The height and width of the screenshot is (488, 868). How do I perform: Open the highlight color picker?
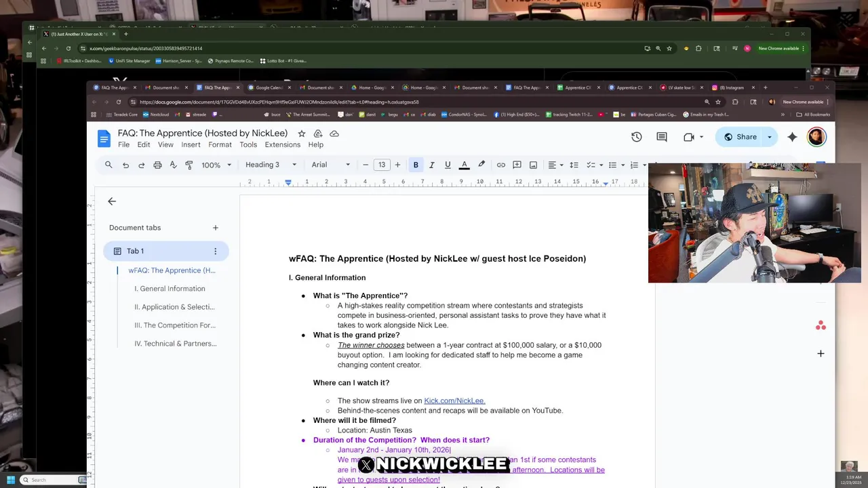pyautogui.click(x=481, y=165)
